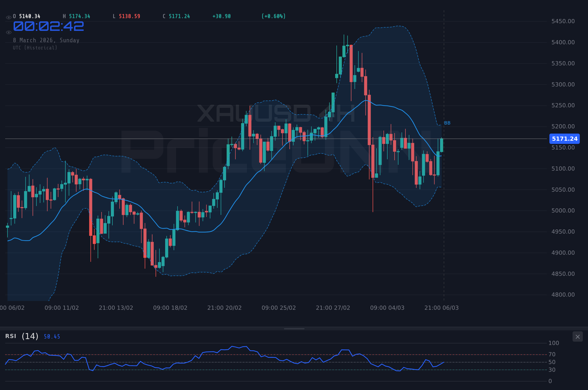Viewport: 588px width, 390px height.
Task: Click the 00:02:42 countdown timer
Action: click(49, 26)
